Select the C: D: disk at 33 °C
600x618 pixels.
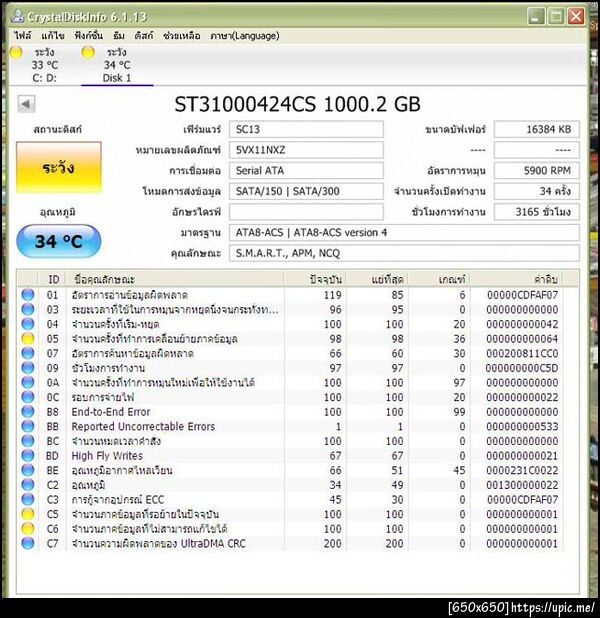click(x=45, y=65)
